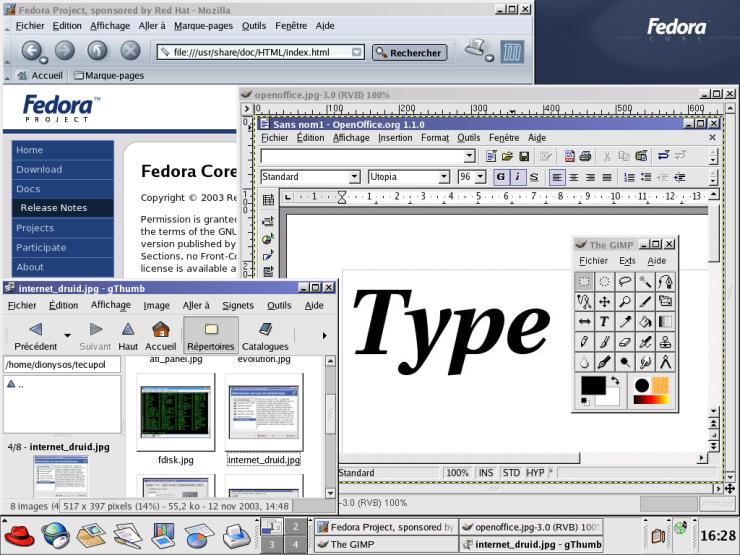Open the Exts menu in GIMP
740x555 pixels.
pos(627,261)
